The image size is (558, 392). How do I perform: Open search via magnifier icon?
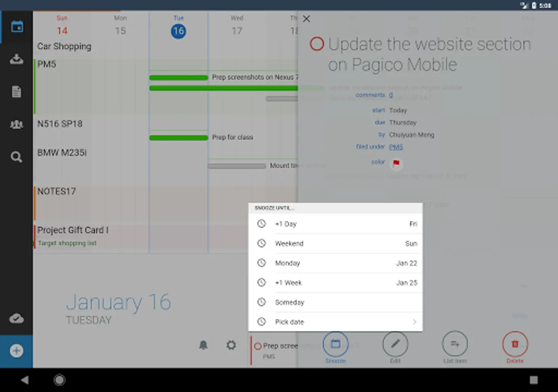tap(17, 157)
